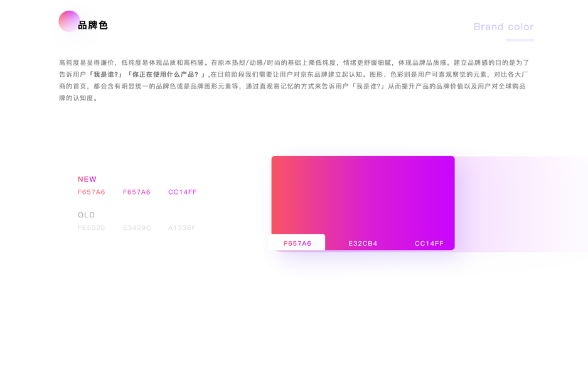This screenshot has width=588, height=377.
Task: Click the pink-to-purple gradient color card
Action: click(363, 203)
